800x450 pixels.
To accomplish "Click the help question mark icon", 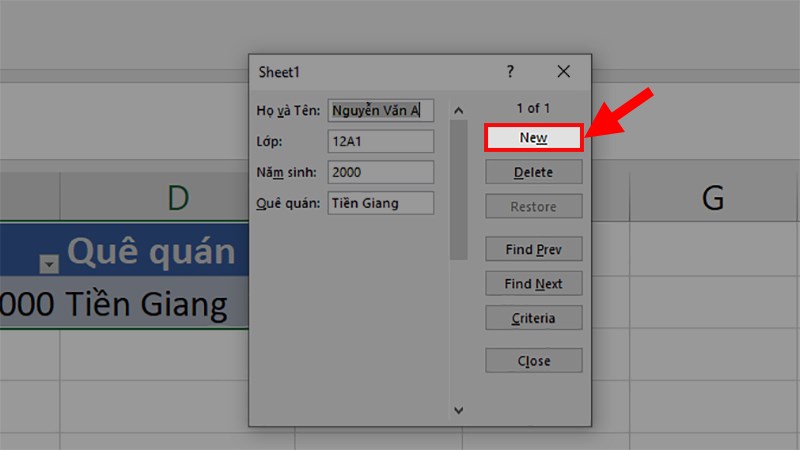I will coord(510,71).
